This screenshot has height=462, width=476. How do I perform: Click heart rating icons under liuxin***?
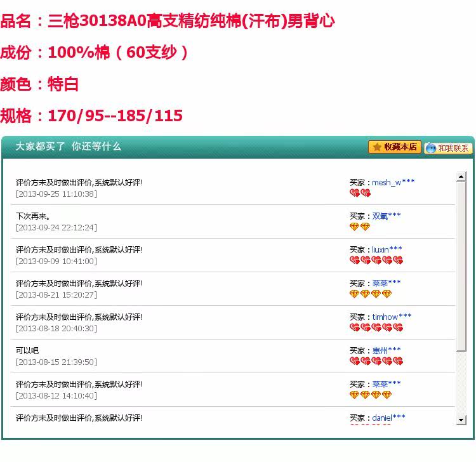coord(376,260)
